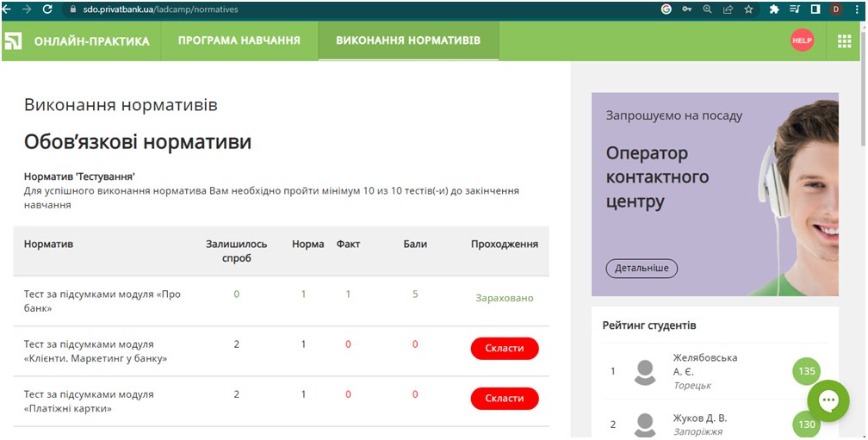The image size is (868, 440).
Task: Click the Бали column header
Action: pos(415,244)
